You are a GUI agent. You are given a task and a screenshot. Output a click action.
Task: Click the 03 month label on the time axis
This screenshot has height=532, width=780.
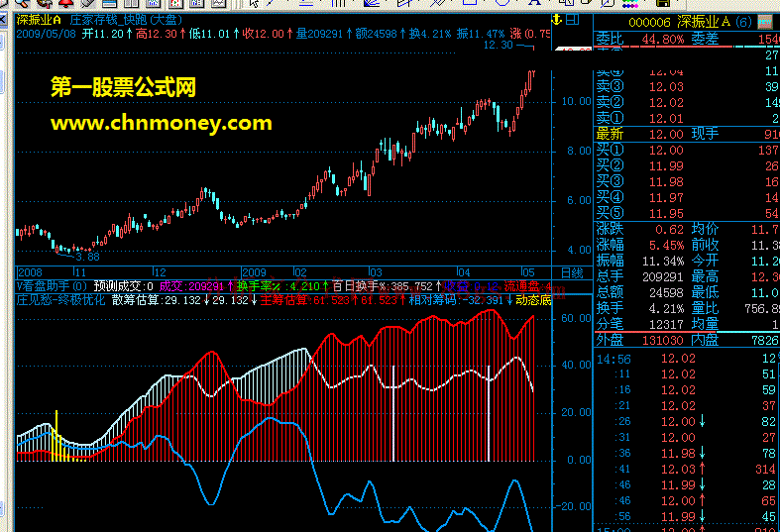pyautogui.click(x=376, y=272)
